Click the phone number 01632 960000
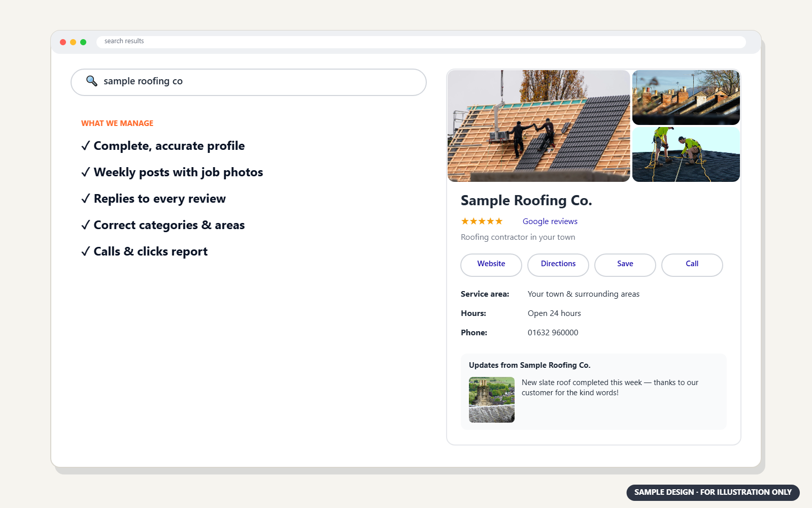812x508 pixels. coord(553,333)
